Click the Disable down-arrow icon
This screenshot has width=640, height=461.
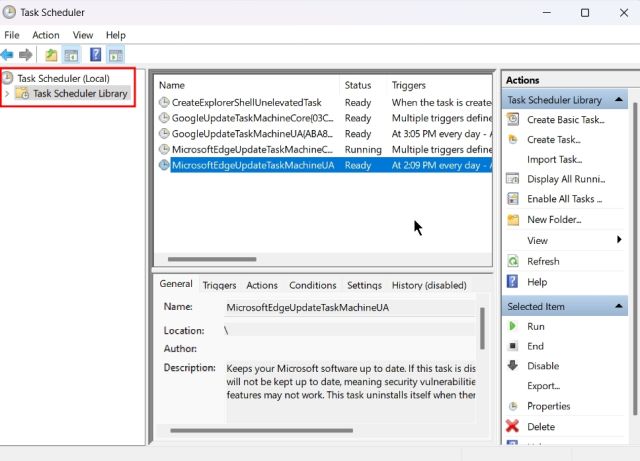[x=513, y=366]
